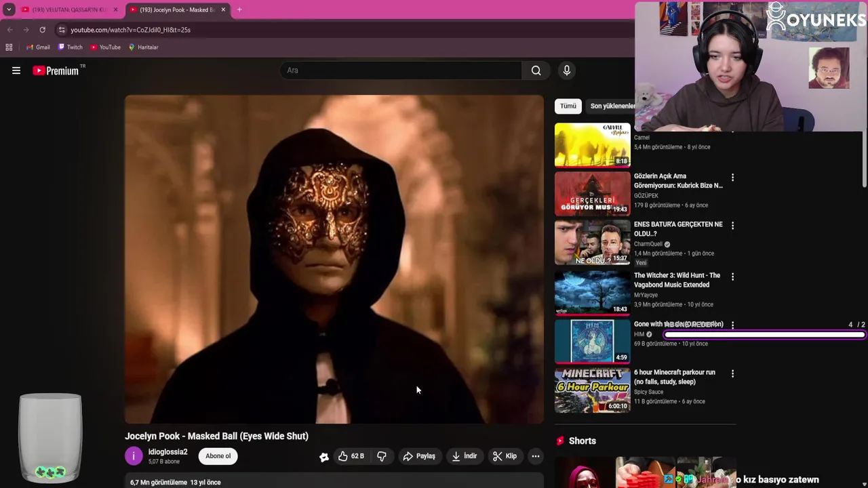Screen dimensions: 868x488
Task: Dislike the video with thumbs down
Action: [x=382, y=456]
